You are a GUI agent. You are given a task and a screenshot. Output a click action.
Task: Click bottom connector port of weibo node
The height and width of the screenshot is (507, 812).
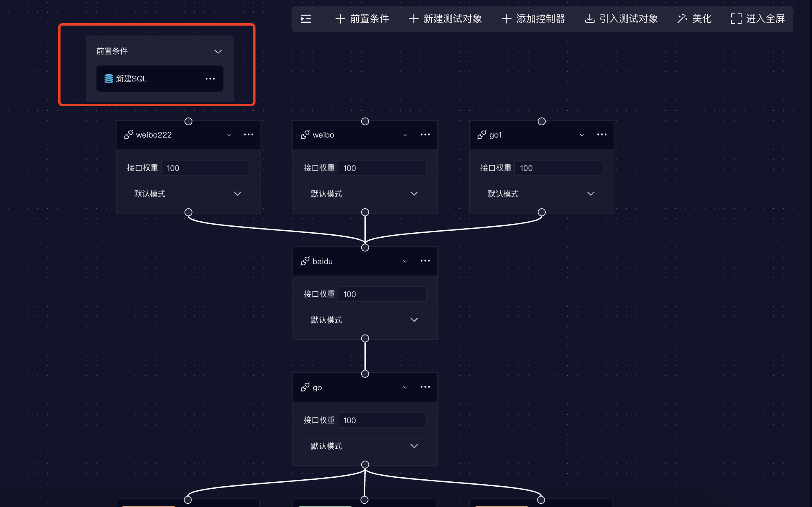click(365, 212)
